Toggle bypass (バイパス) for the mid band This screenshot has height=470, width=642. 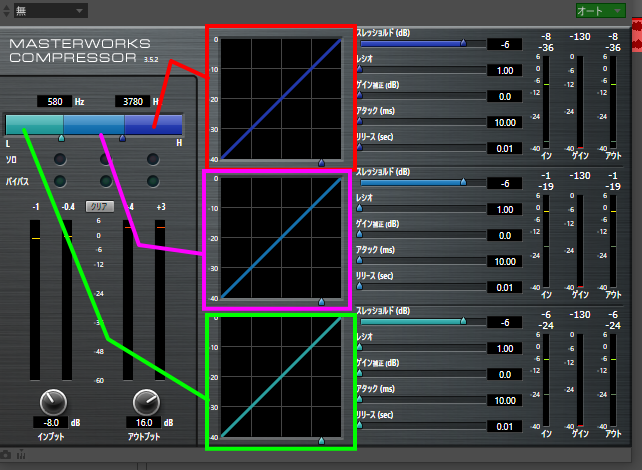tap(106, 181)
